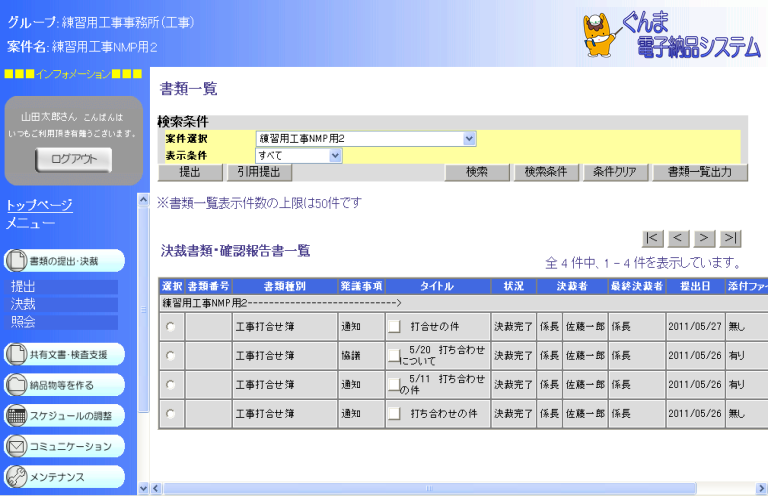Go to previous page of results
This screenshot has height=496, width=768.
point(678,238)
